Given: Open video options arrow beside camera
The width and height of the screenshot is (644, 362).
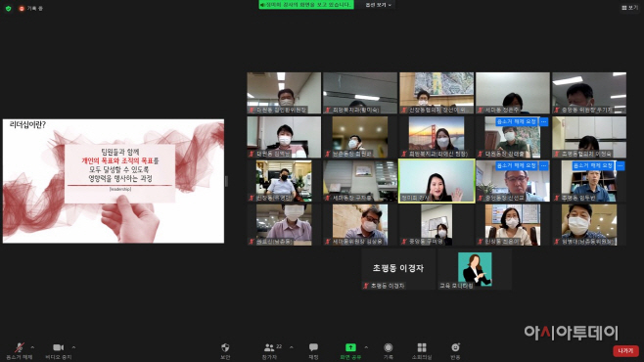Looking at the screenshot, I should 73,347.
